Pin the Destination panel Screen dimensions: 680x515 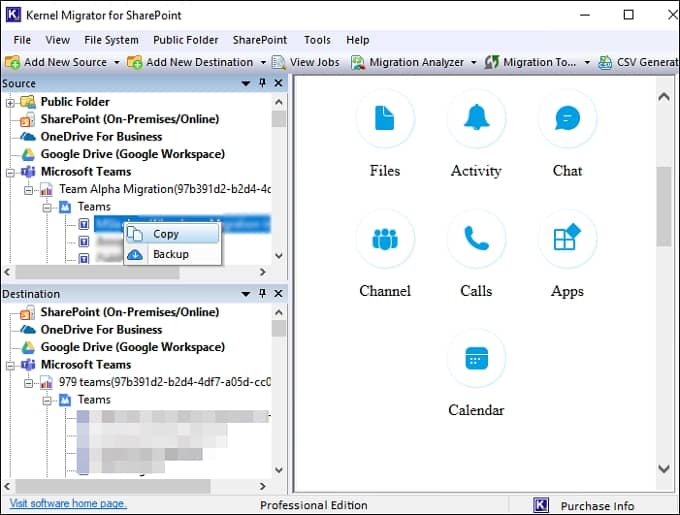262,293
